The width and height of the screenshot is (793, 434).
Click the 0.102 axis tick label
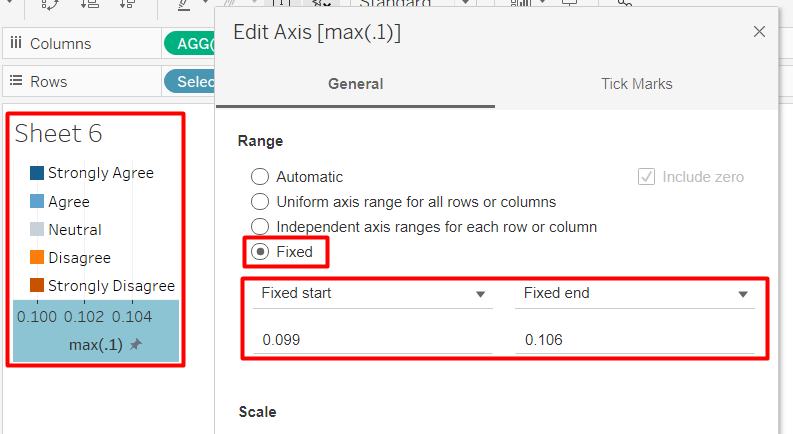[x=84, y=317]
